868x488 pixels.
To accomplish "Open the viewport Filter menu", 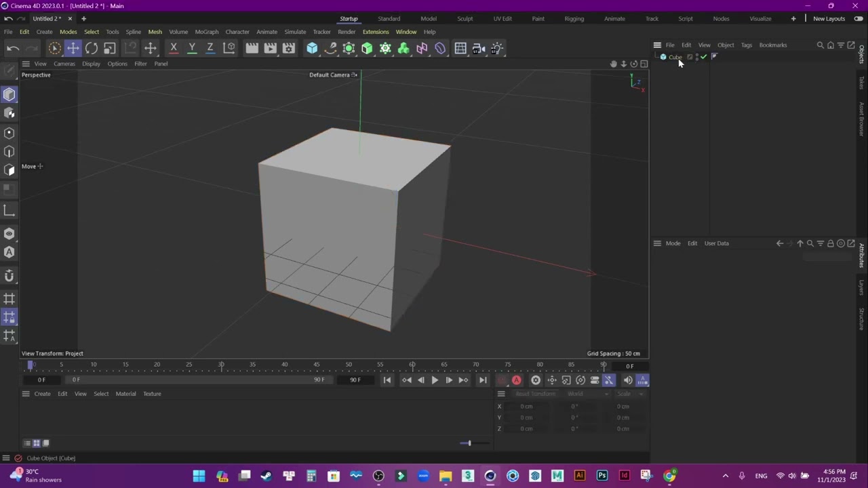I will point(140,64).
